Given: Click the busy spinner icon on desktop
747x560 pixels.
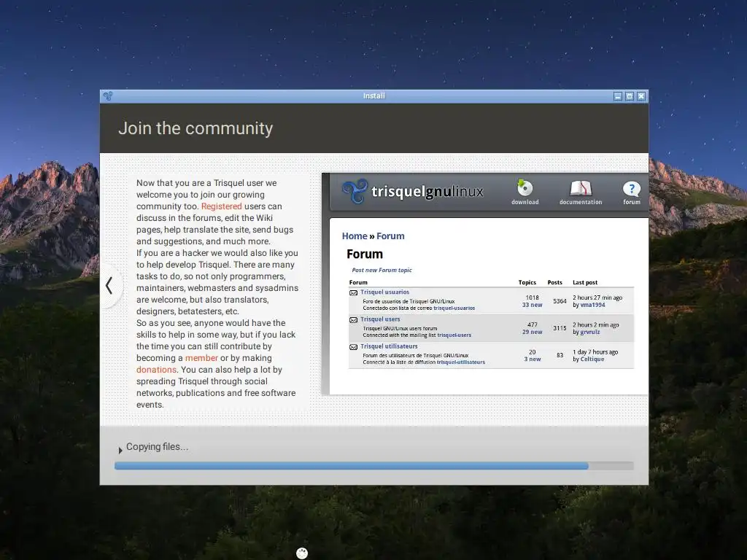Looking at the screenshot, I should [302, 553].
